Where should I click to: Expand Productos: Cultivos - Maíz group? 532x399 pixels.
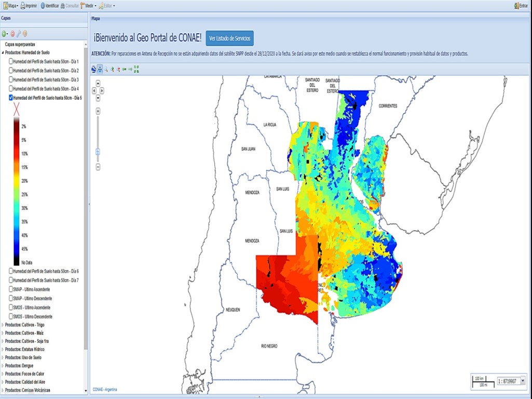[x=3, y=333]
